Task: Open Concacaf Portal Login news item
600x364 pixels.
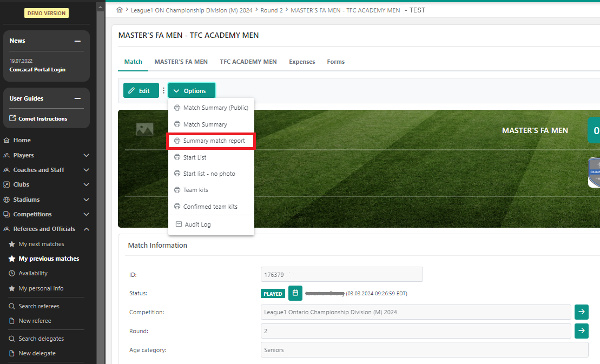Action: tap(37, 70)
